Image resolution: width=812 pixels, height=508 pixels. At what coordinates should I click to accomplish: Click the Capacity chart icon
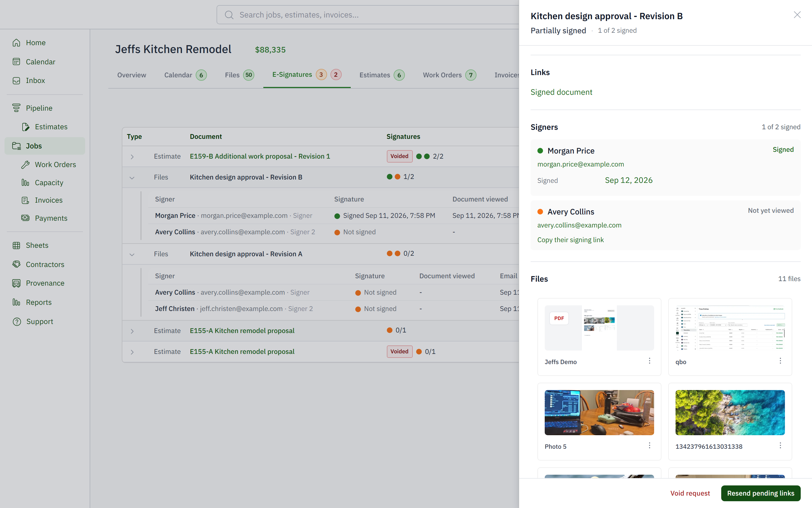(25, 183)
